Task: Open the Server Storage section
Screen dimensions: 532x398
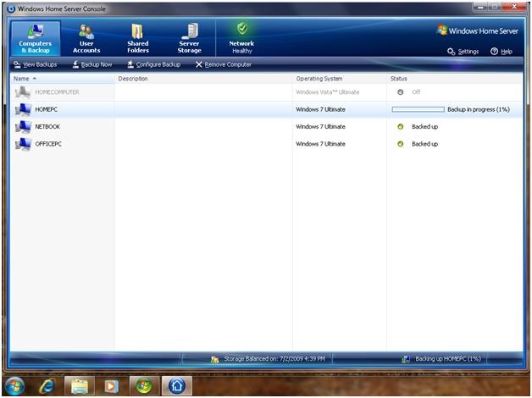Action: (x=189, y=39)
